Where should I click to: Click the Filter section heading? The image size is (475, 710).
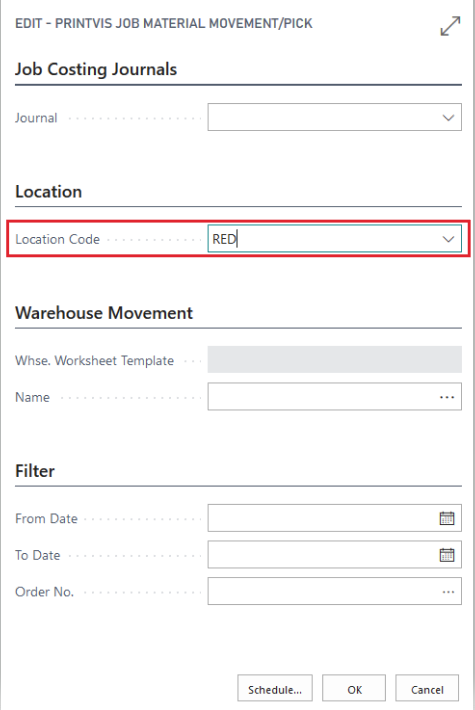pos(35,471)
